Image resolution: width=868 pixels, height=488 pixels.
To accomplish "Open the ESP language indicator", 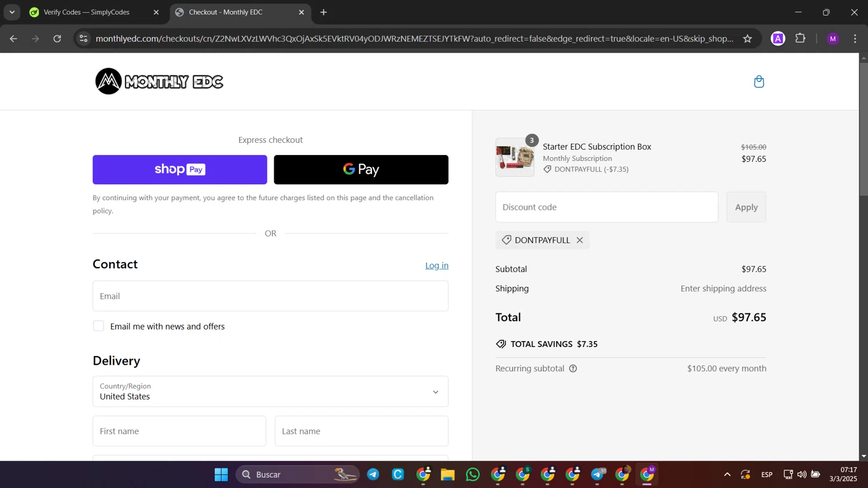I will (767, 475).
